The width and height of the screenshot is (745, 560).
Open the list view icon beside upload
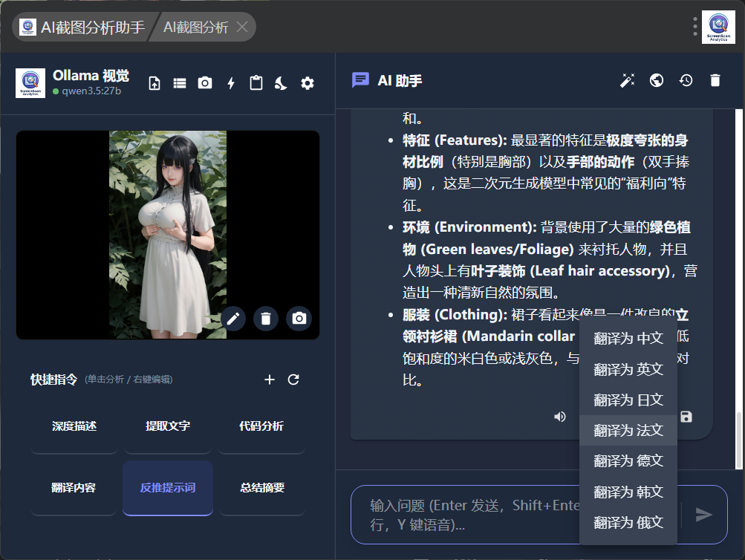[x=180, y=83]
